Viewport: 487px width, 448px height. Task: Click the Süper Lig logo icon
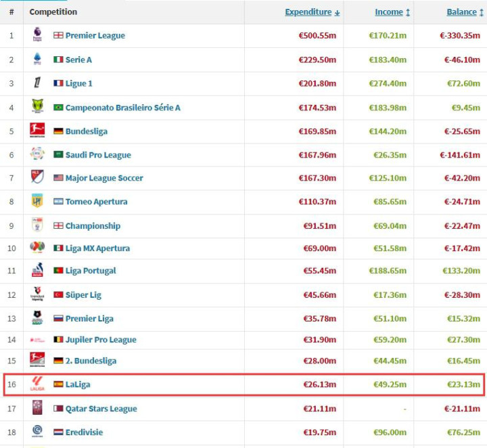click(37, 294)
